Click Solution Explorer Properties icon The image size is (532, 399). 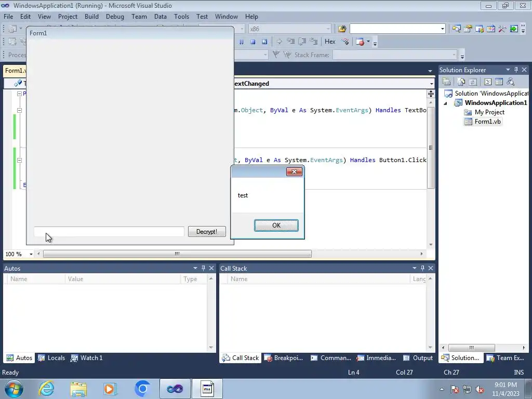coord(446,82)
